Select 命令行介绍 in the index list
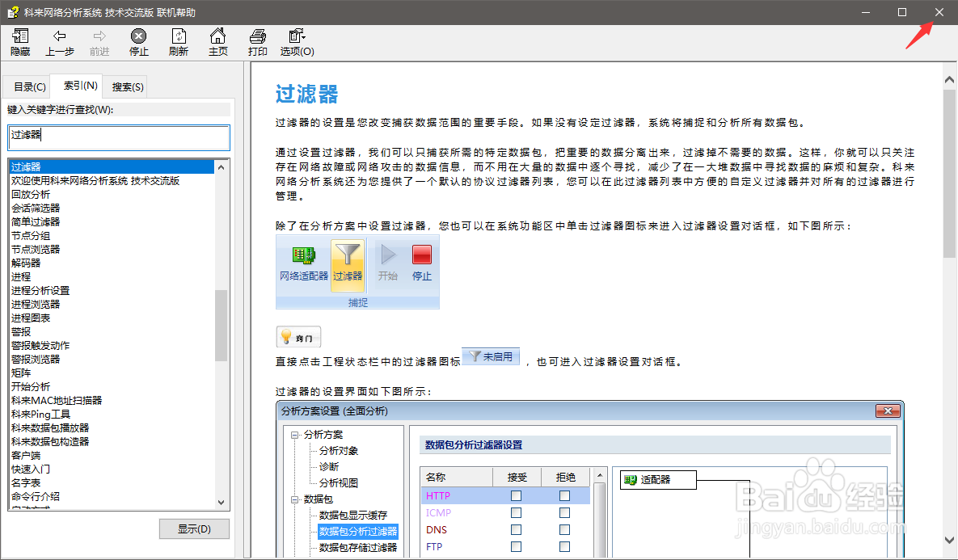Image resolution: width=958 pixels, height=560 pixels. 36,496
